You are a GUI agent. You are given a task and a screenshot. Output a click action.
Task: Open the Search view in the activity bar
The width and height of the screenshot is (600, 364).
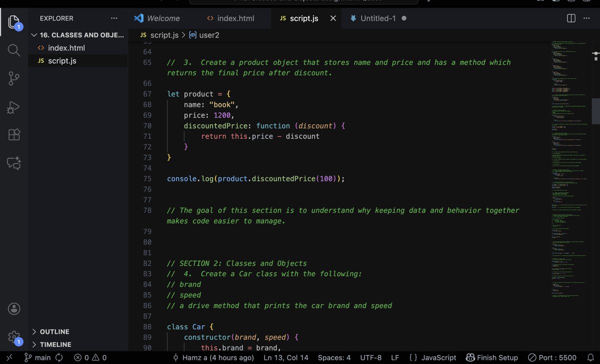click(x=13, y=50)
